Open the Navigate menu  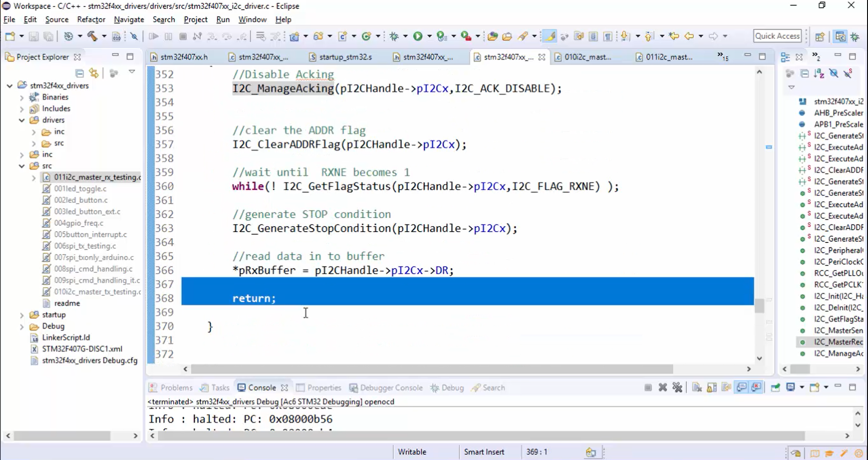point(129,19)
